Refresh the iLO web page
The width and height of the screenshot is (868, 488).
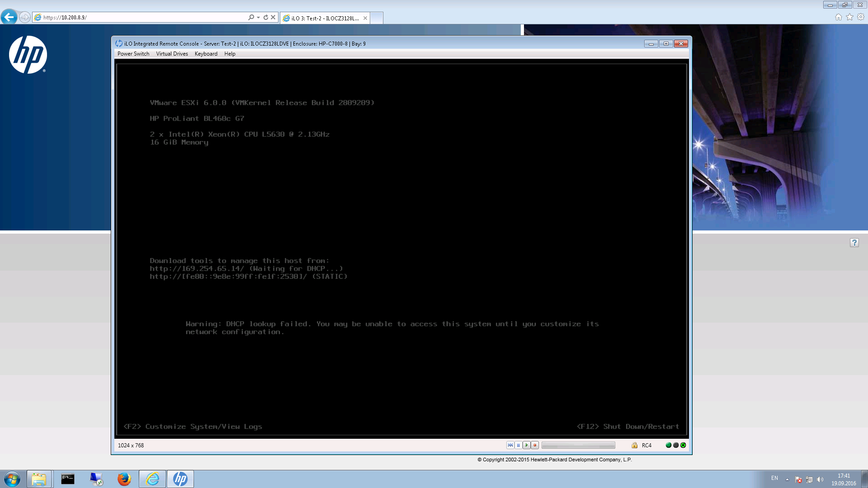pos(266,17)
